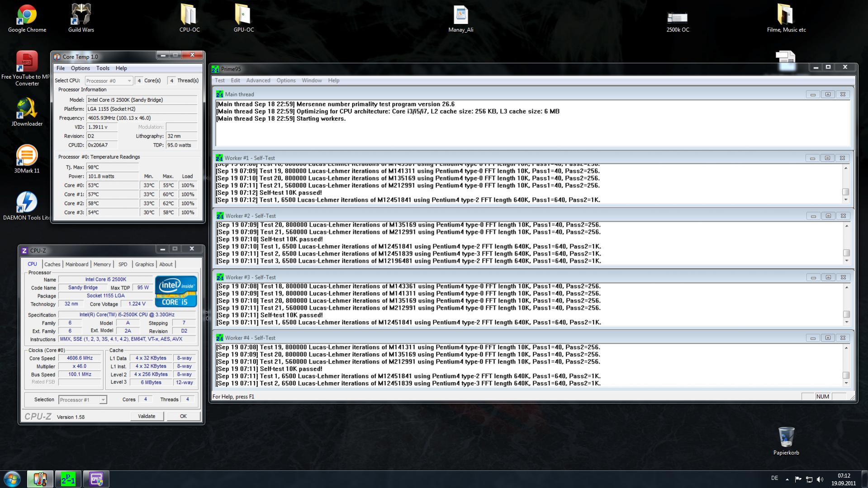This screenshot has height=488, width=868.
Task: Switch to Graphics tab in CPU-Z
Action: 145,265
